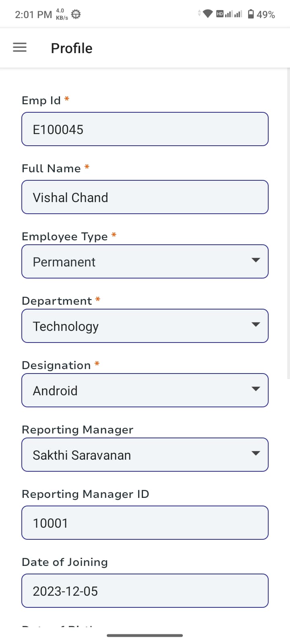Screen dimensions: 290x644
Task: Click the Date of Joining field
Action: point(145,591)
